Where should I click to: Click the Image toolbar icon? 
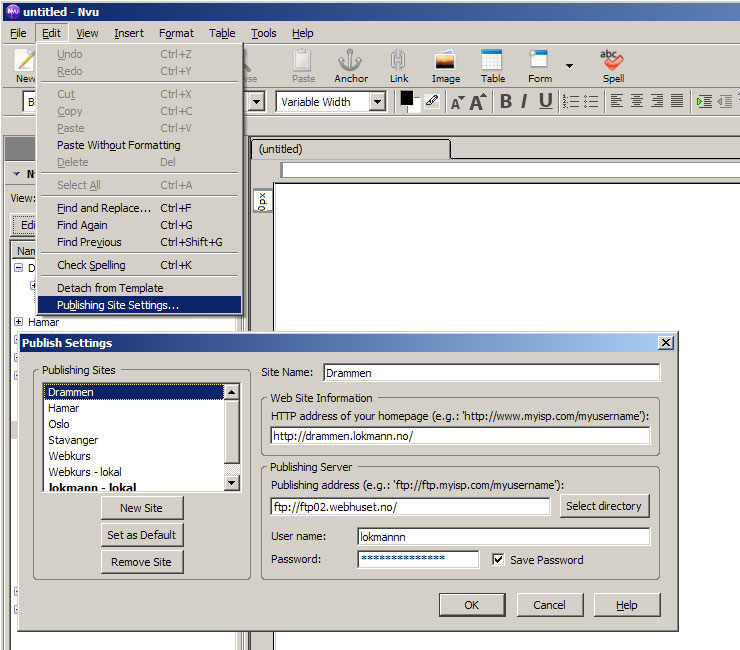click(x=445, y=65)
